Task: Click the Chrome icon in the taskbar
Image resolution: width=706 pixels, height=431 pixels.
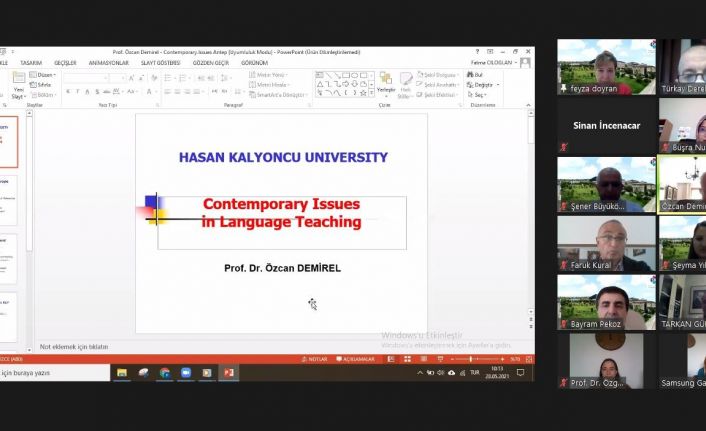Action: coord(165,373)
